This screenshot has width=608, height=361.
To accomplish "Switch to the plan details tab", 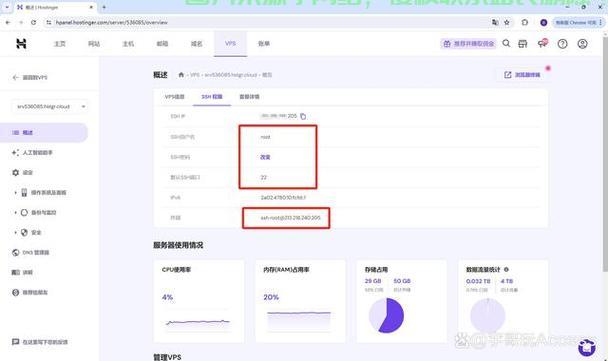I will [249, 97].
